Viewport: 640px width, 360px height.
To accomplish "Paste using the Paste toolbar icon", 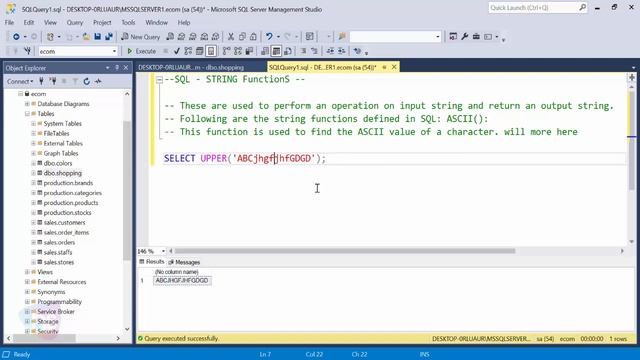I will 253,37.
